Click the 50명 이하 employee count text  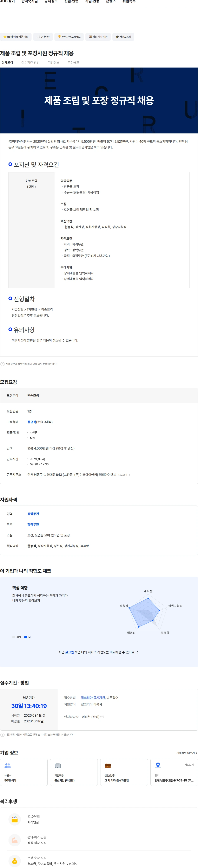pyautogui.click(x=10, y=780)
